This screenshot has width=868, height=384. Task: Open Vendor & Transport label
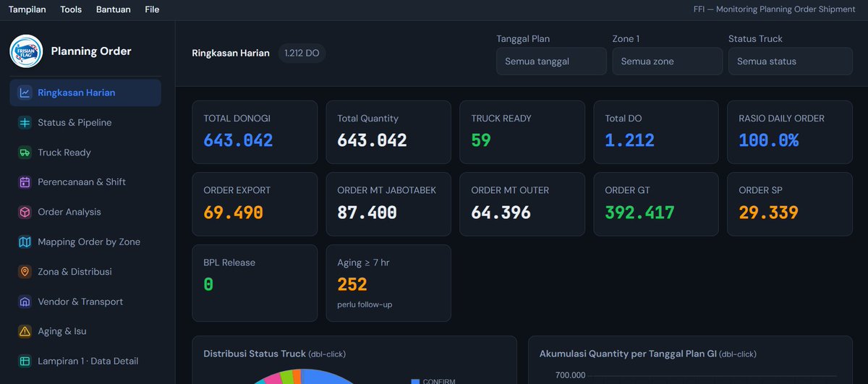point(80,302)
